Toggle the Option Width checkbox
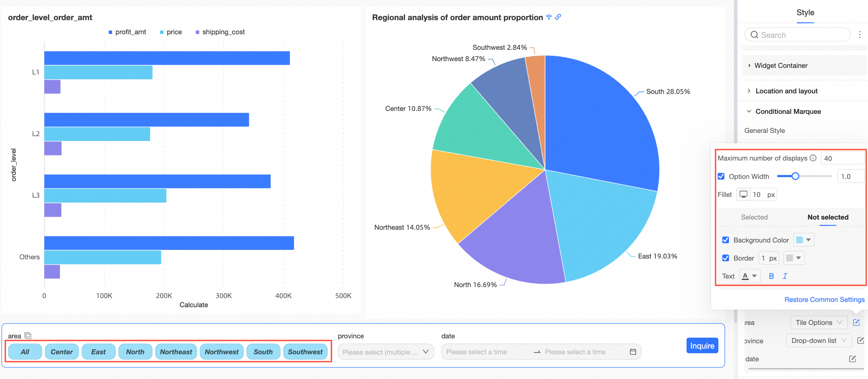 click(x=721, y=176)
